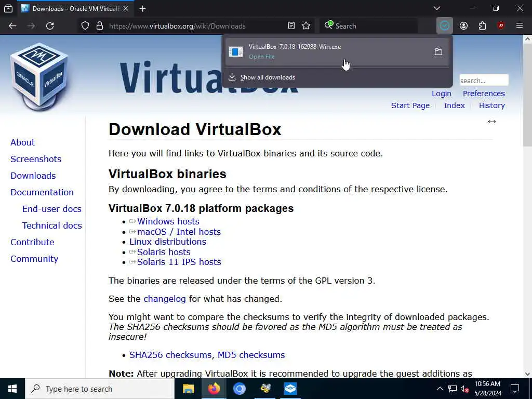Open the SHA256 checksums link

pyautogui.click(x=170, y=355)
